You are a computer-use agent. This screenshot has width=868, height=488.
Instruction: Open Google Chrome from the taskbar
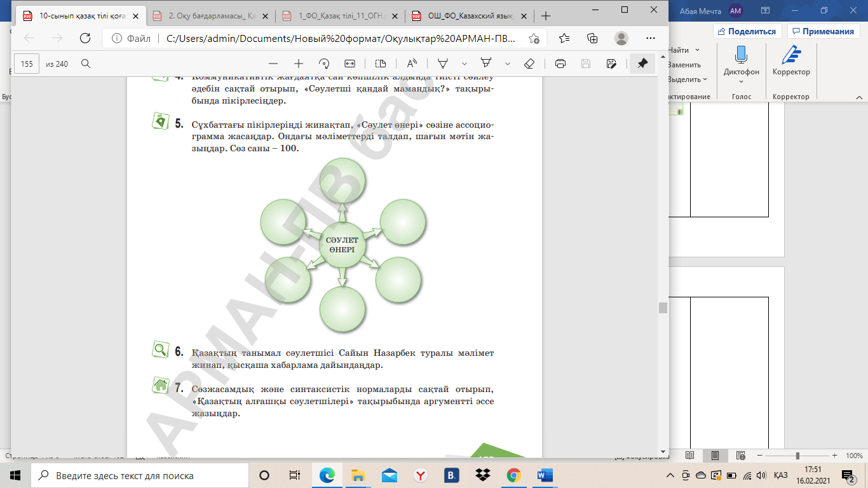tap(514, 475)
